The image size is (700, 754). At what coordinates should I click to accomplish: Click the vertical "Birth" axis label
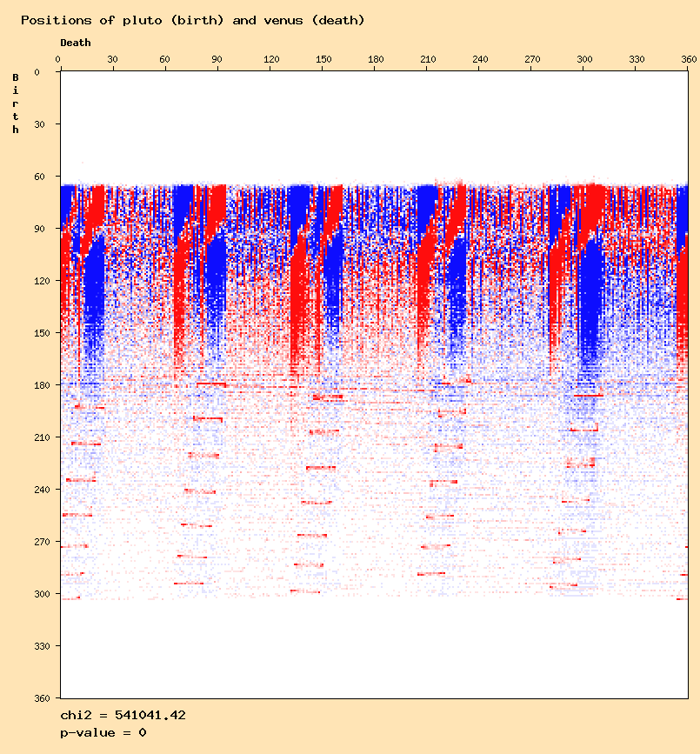[16, 103]
